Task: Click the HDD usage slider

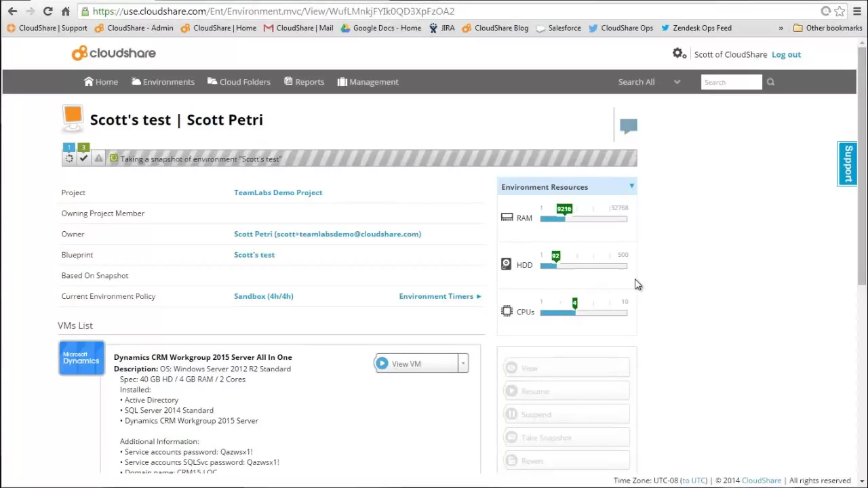Action: (583, 266)
